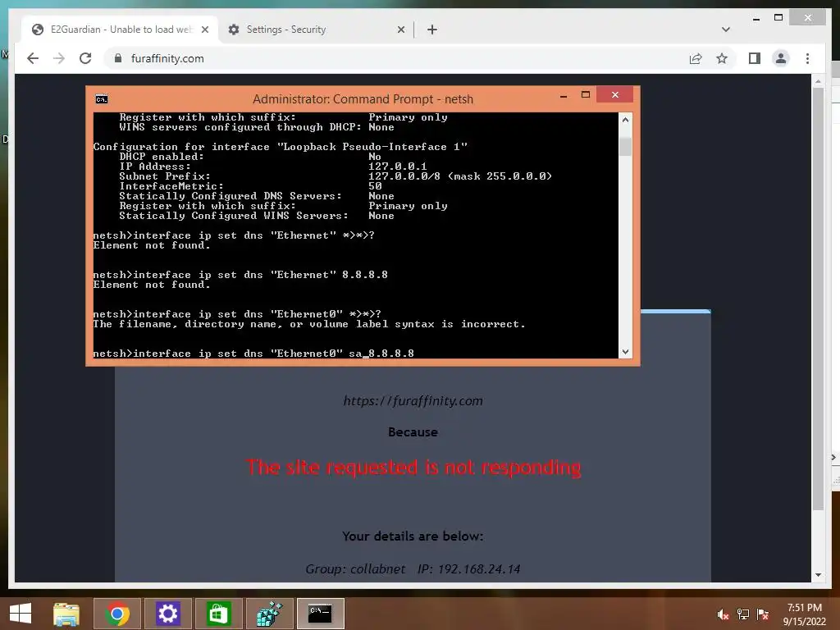Close the Administrator Command Prompt window
The width and height of the screenshot is (840, 630).
coord(614,95)
